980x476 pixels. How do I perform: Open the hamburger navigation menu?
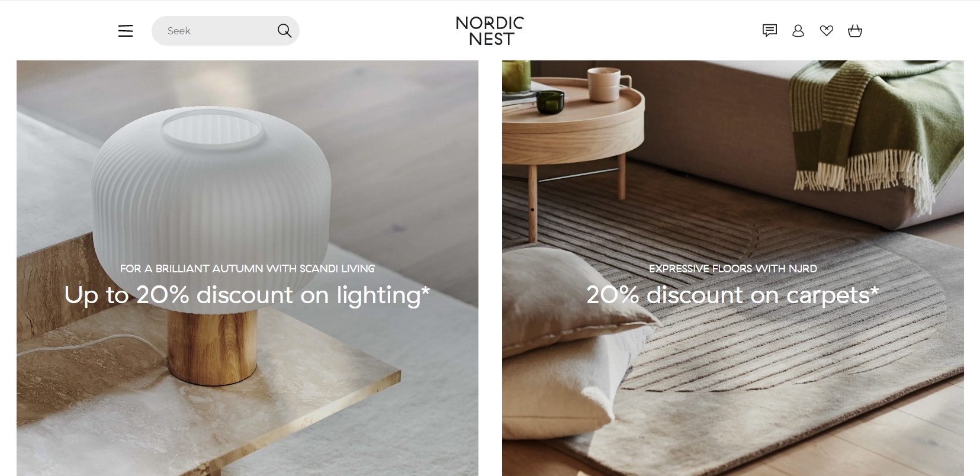click(x=126, y=31)
